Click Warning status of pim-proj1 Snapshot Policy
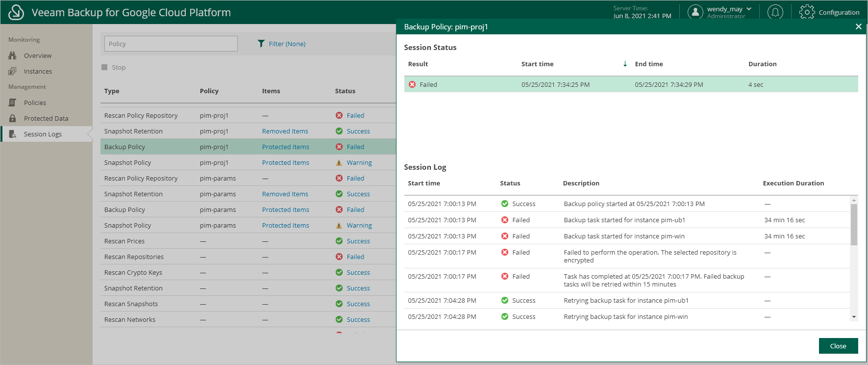This screenshot has height=365, width=868. coord(359,162)
